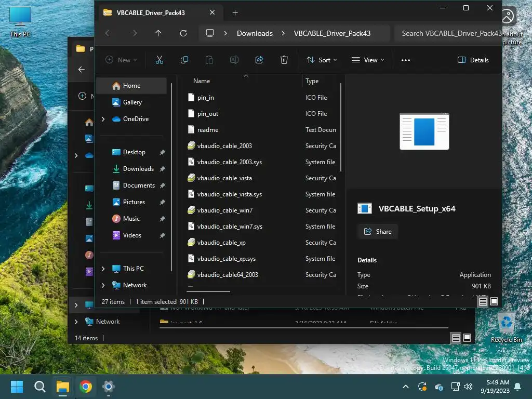
Task: Click the navigation pane vertical scrollbar
Action: 171,177
